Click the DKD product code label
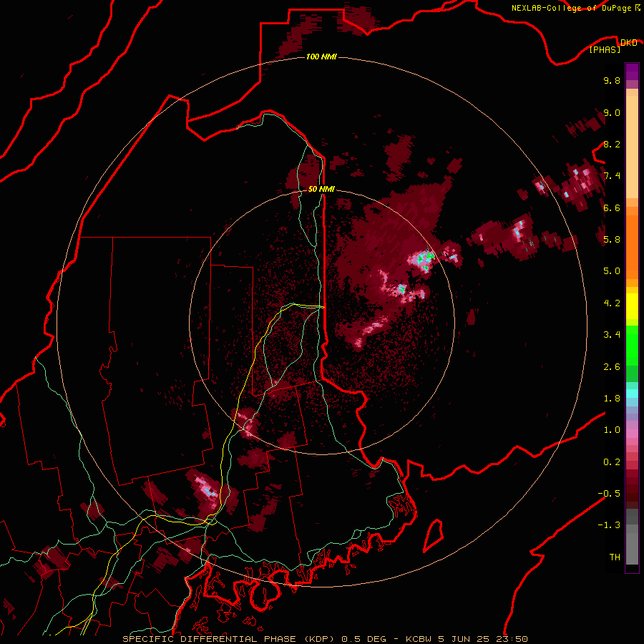The height and width of the screenshot is (644, 644). [629, 42]
